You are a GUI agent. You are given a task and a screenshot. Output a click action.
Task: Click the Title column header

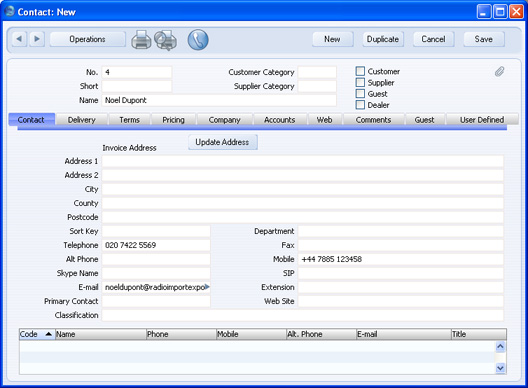478,334
